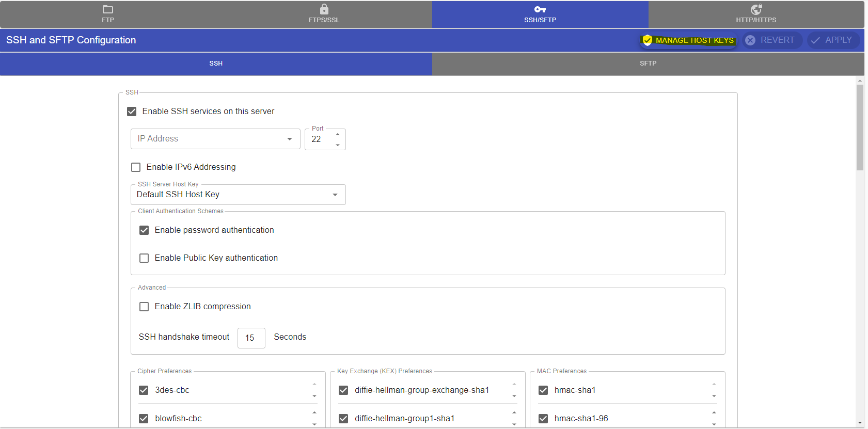
Task: Open the FTP tab label
Action: (x=108, y=20)
